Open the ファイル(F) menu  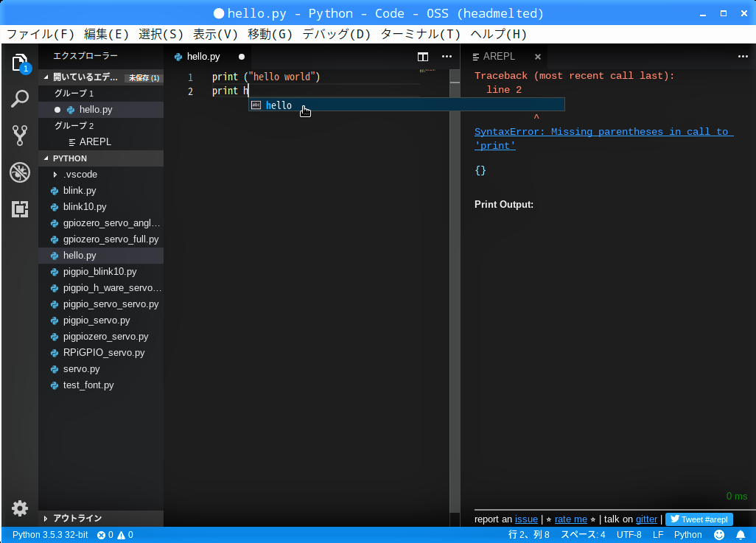tap(41, 34)
